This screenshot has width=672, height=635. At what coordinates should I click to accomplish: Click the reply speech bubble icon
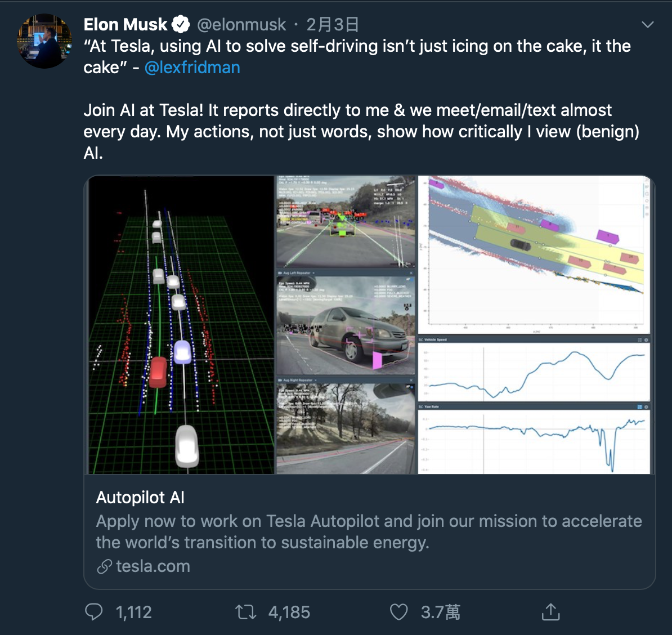point(93,612)
